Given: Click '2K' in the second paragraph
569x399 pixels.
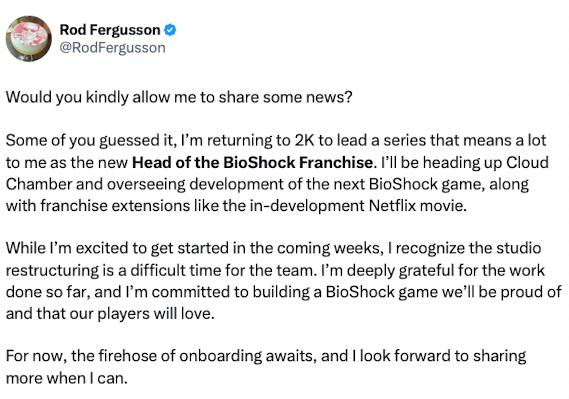Looking at the screenshot, I should [304, 140].
